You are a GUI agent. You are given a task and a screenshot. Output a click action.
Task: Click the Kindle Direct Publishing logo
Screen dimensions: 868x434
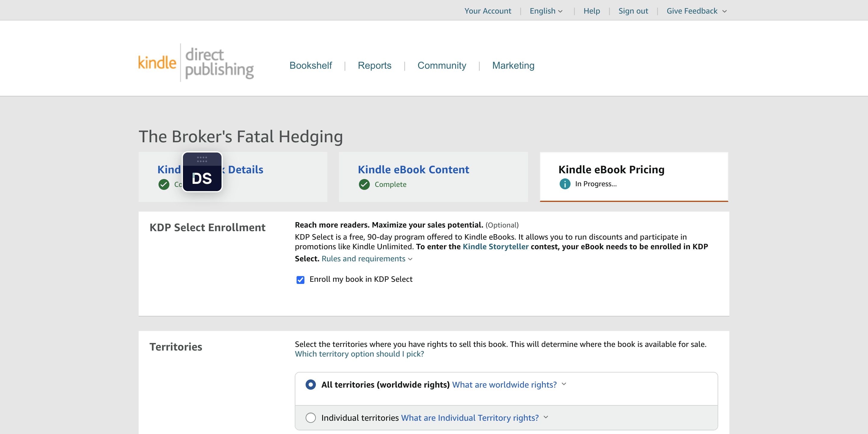tap(196, 63)
